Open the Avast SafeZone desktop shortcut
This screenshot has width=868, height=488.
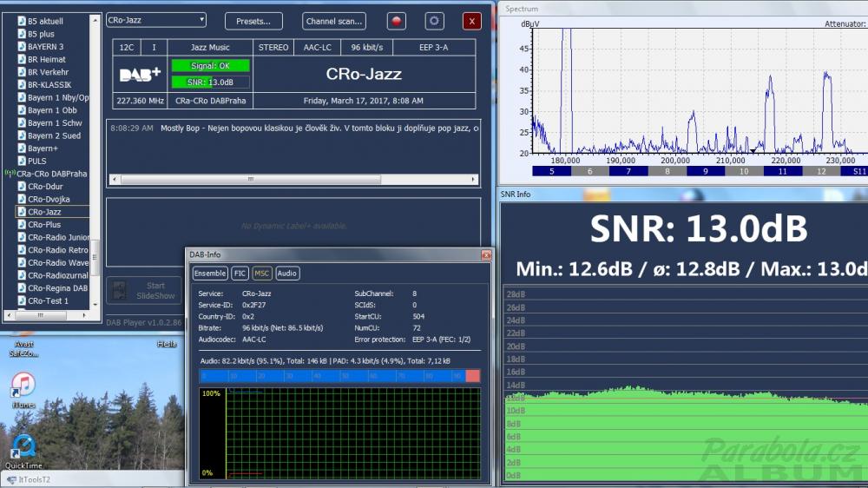(x=23, y=346)
